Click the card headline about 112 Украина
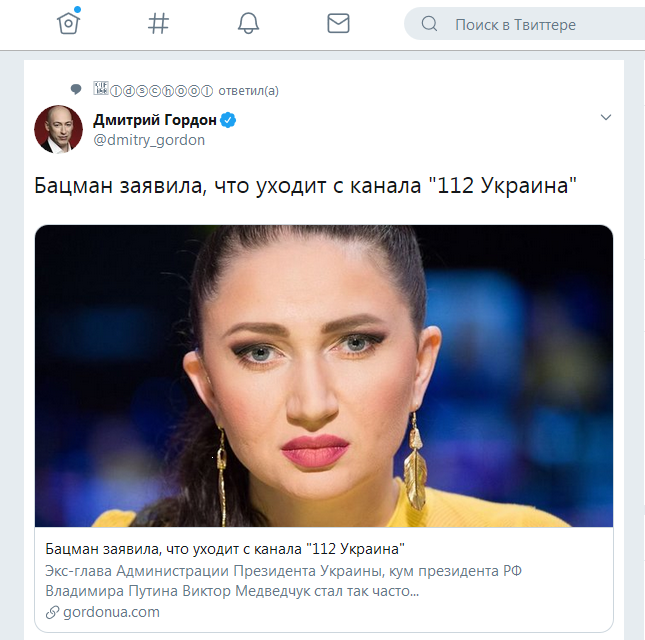The width and height of the screenshot is (645, 640). (x=225, y=549)
